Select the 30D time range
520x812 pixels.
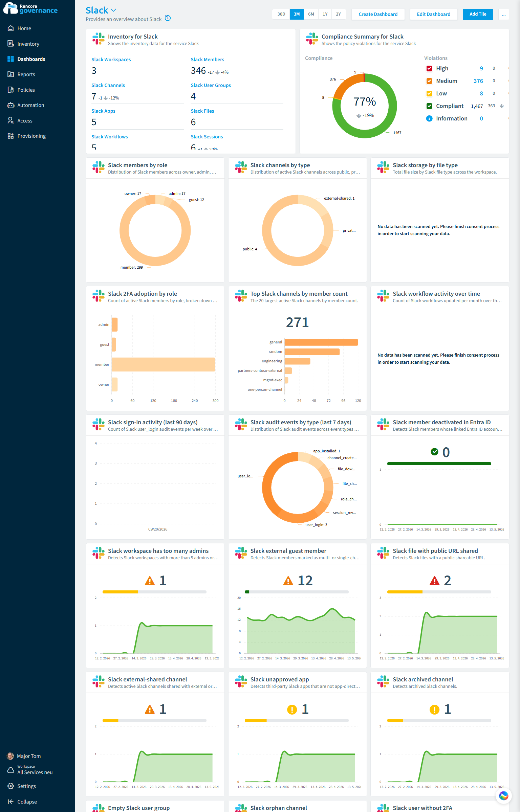click(281, 14)
